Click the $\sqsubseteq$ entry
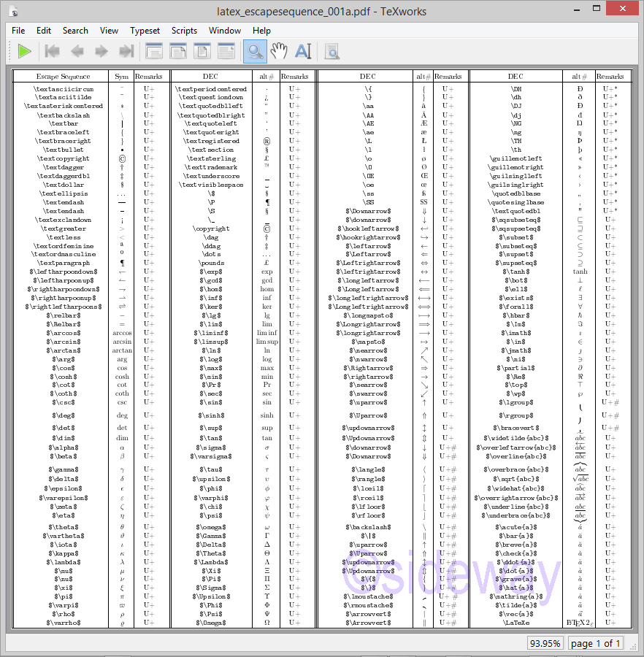 [515, 220]
